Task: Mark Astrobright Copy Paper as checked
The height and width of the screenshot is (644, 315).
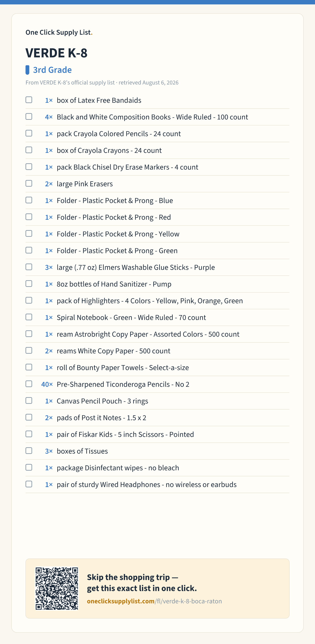Action: point(29,334)
